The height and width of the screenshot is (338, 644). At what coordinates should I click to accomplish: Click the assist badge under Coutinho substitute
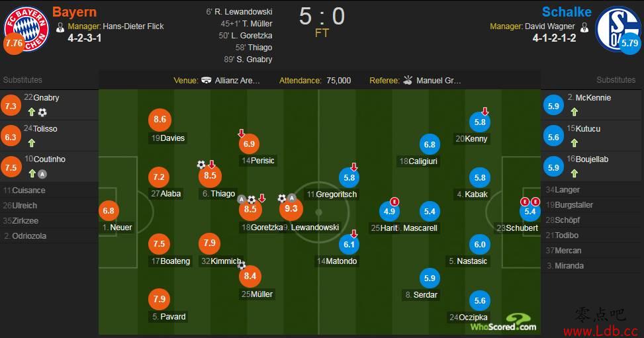coord(42,174)
